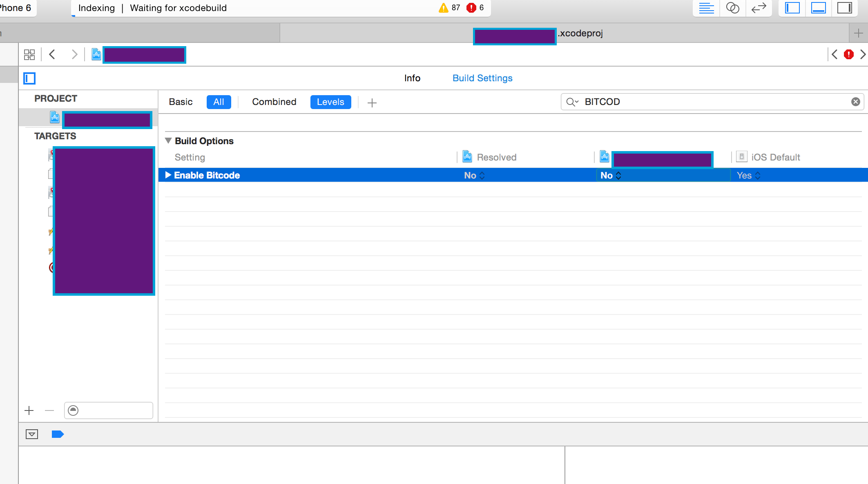Open the related items grid menu

[29, 54]
